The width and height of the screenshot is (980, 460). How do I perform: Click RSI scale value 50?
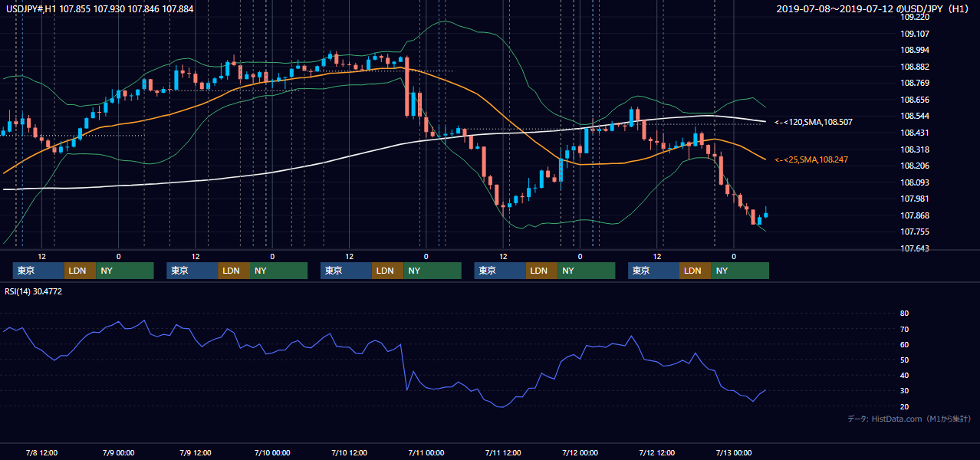(x=904, y=360)
